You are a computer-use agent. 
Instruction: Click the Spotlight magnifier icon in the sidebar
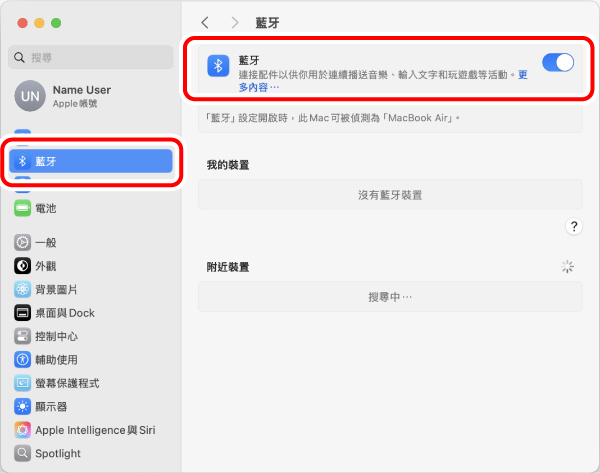pyautogui.click(x=22, y=453)
